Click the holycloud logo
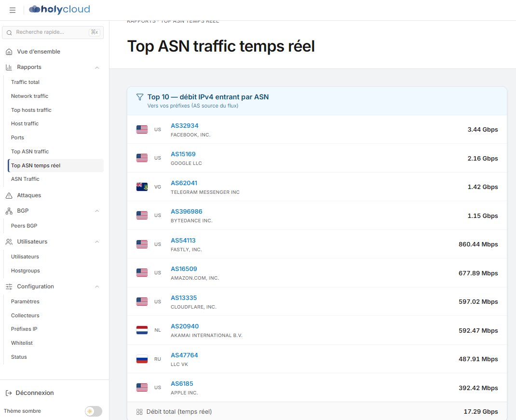The image size is (516, 420). (60, 10)
